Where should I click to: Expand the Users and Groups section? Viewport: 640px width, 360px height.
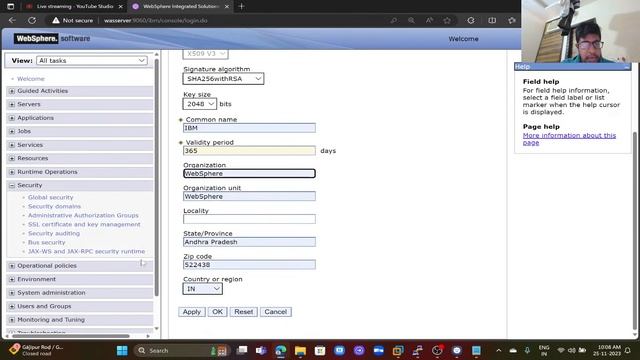pyautogui.click(x=12, y=306)
